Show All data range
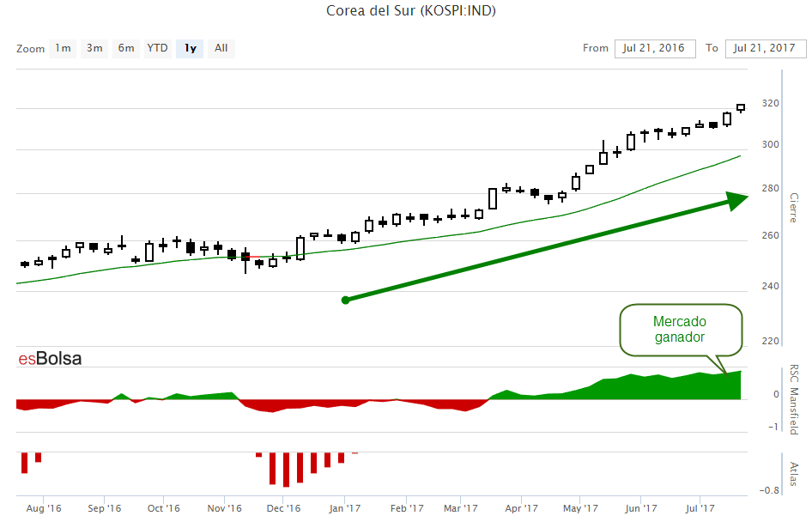Image resolution: width=812 pixels, height=528 pixels. [221, 48]
